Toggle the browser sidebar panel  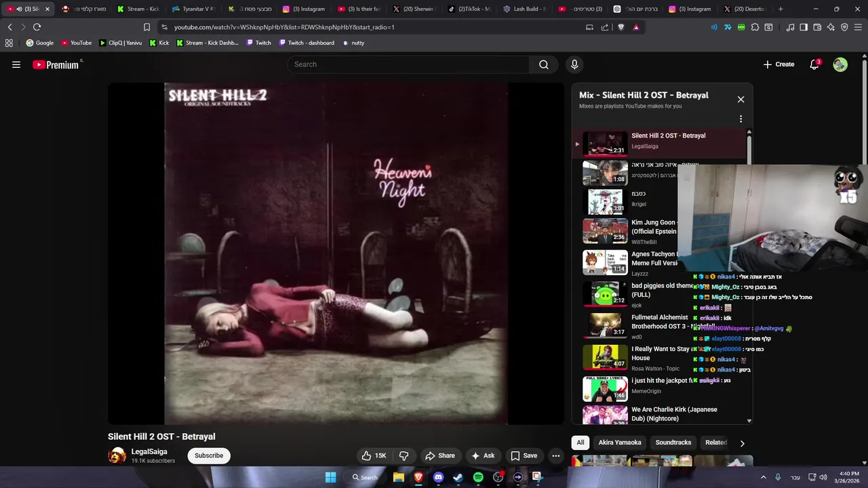804,27
